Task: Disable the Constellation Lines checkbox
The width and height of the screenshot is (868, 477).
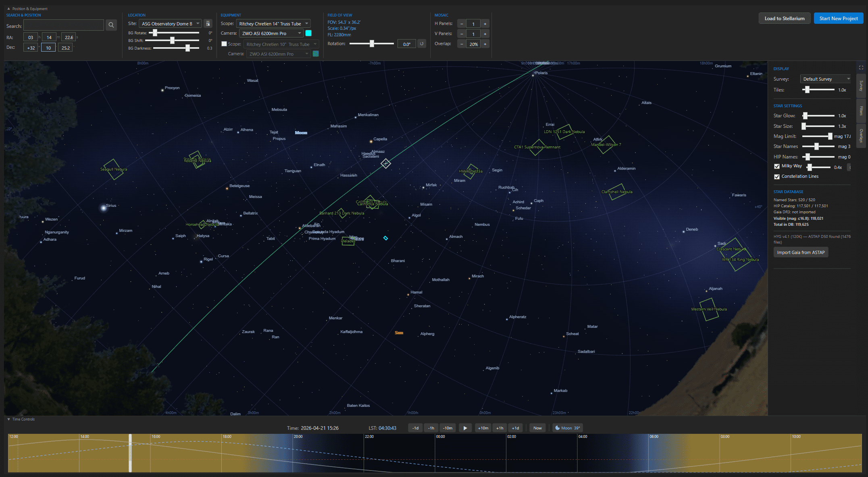Action: click(776, 177)
